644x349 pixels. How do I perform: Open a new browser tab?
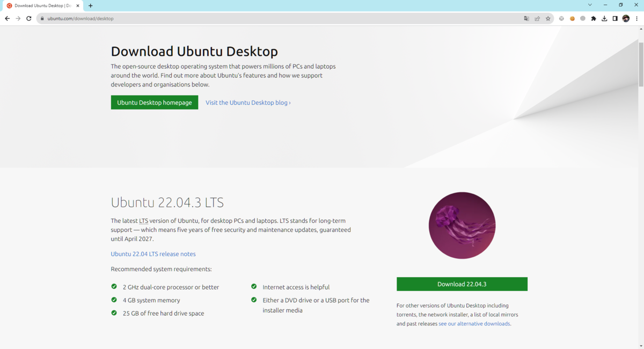[90, 5]
